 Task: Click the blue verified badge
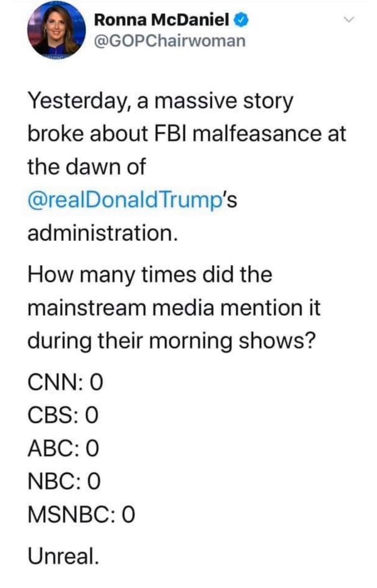tap(241, 19)
